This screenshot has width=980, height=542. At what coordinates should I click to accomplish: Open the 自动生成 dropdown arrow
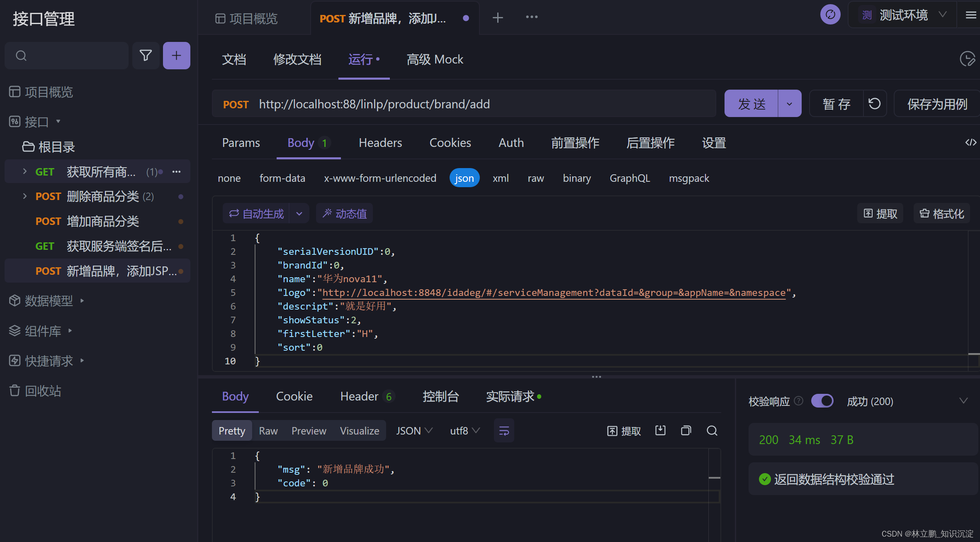299,214
